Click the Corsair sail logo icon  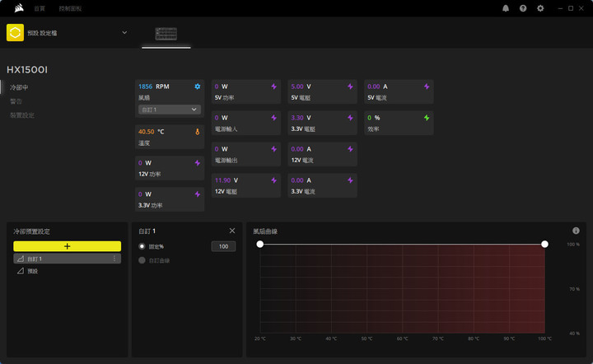pyautogui.click(x=19, y=8)
